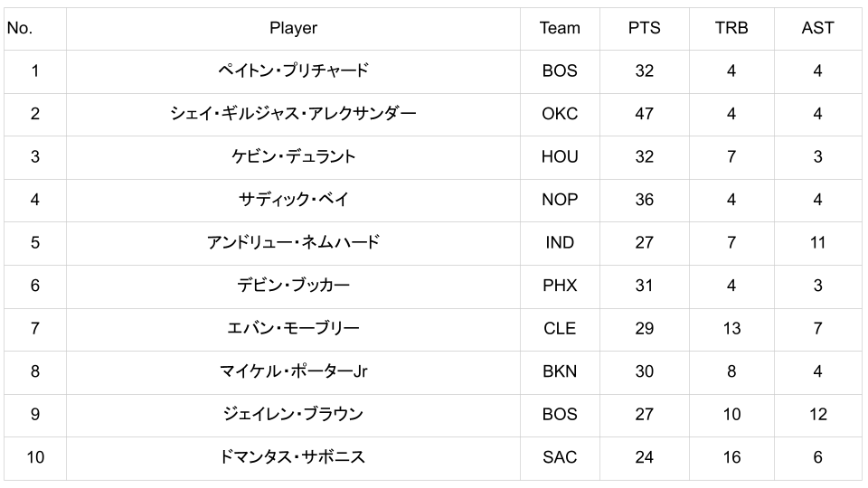
Task: Select the デビン・ブッカー player cell
Action: (293, 286)
